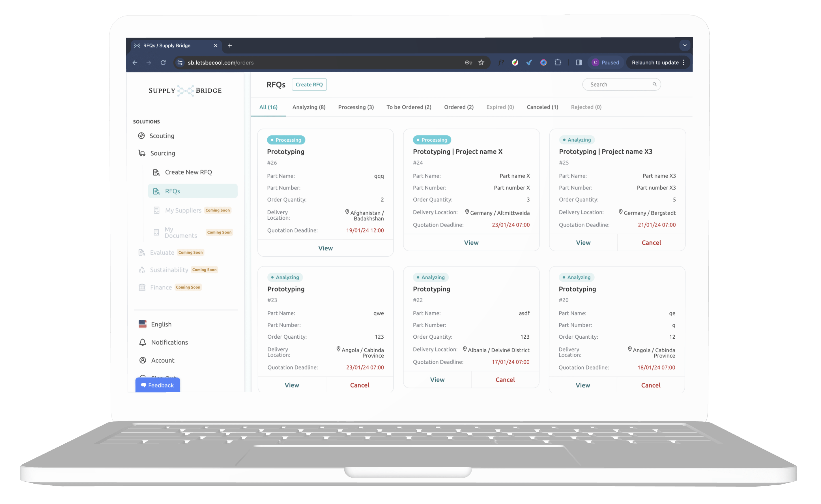Cancel RFQ #25 Project name X3

coord(651,243)
